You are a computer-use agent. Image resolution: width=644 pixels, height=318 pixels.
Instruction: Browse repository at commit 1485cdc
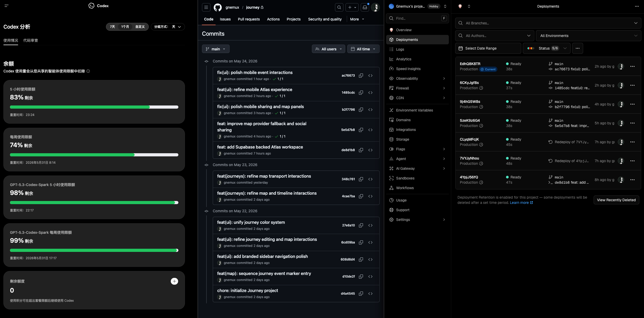click(370, 93)
